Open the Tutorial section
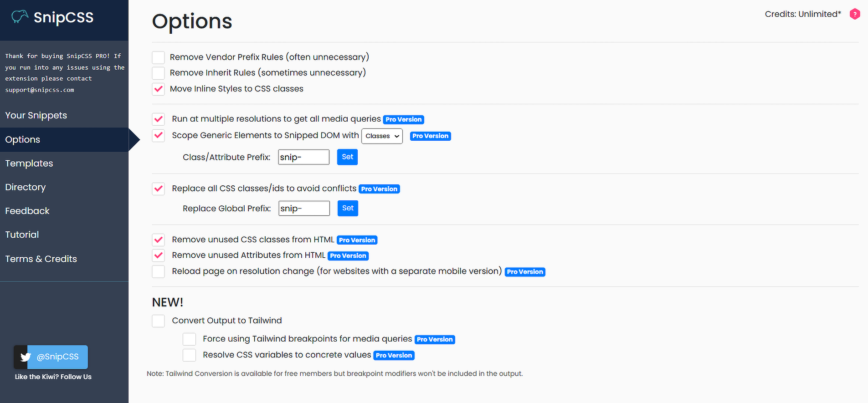This screenshot has width=868, height=403. coord(22,235)
